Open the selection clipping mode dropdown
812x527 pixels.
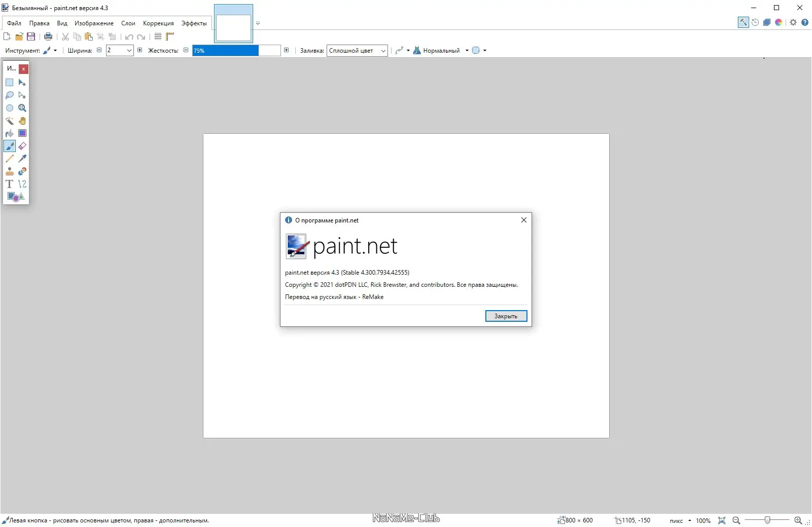point(479,51)
